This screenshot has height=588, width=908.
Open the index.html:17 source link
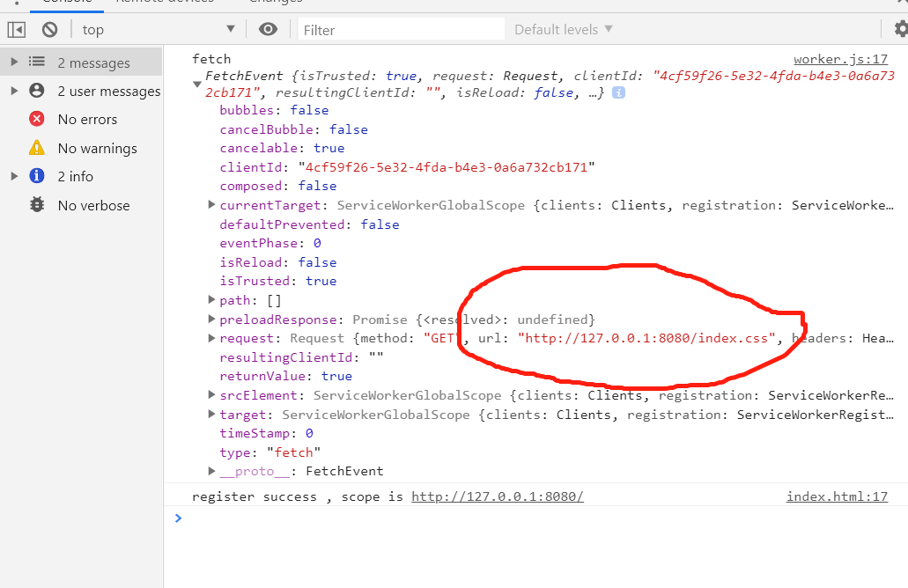(837, 496)
